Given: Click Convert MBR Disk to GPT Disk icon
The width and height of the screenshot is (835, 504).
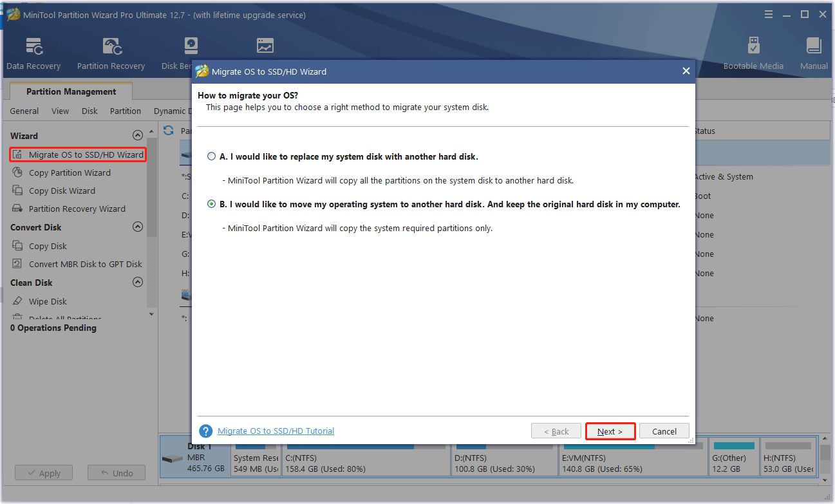Looking at the screenshot, I should coord(17,264).
